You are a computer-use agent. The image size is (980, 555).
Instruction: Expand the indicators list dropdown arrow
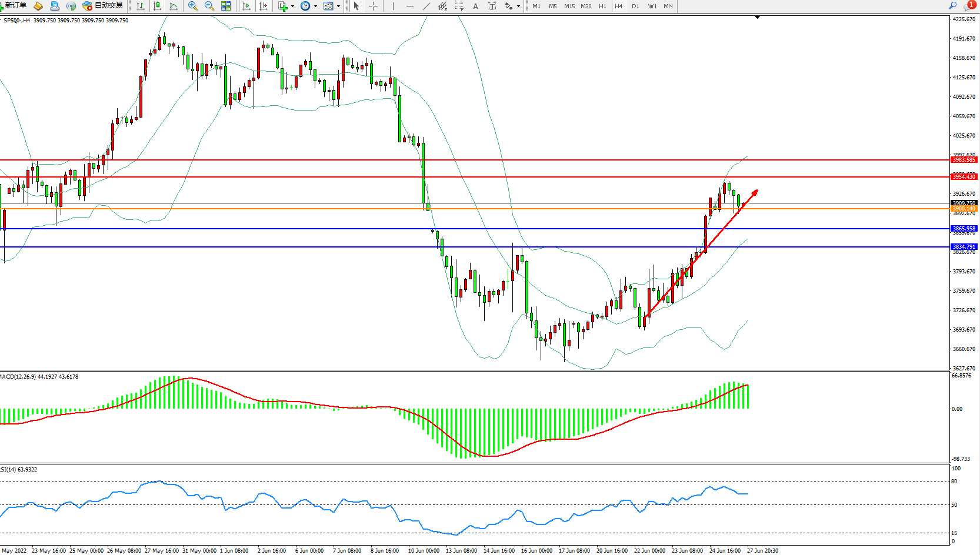292,6
